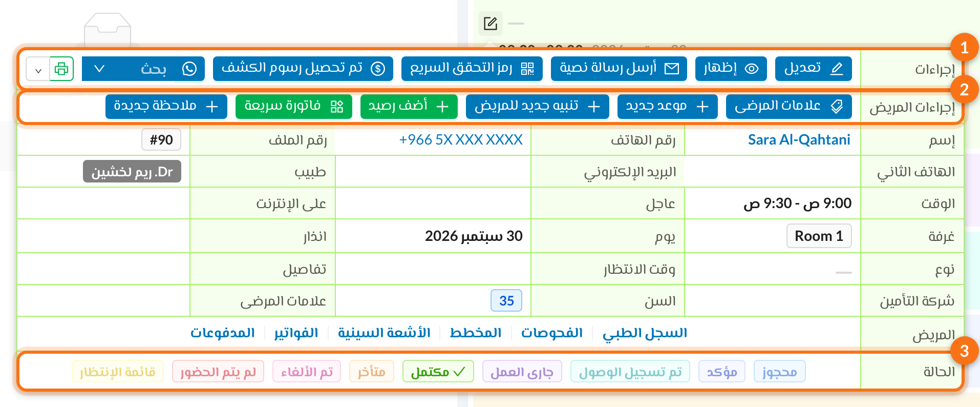Click doctor tag Dr. ريم لخشين
Image resolution: width=980 pixels, height=407 pixels.
tap(132, 172)
